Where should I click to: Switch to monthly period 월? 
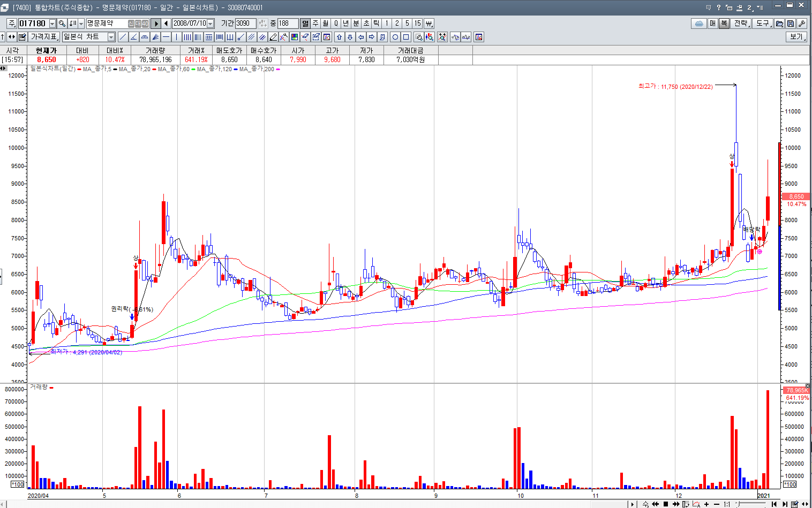tap(325, 24)
